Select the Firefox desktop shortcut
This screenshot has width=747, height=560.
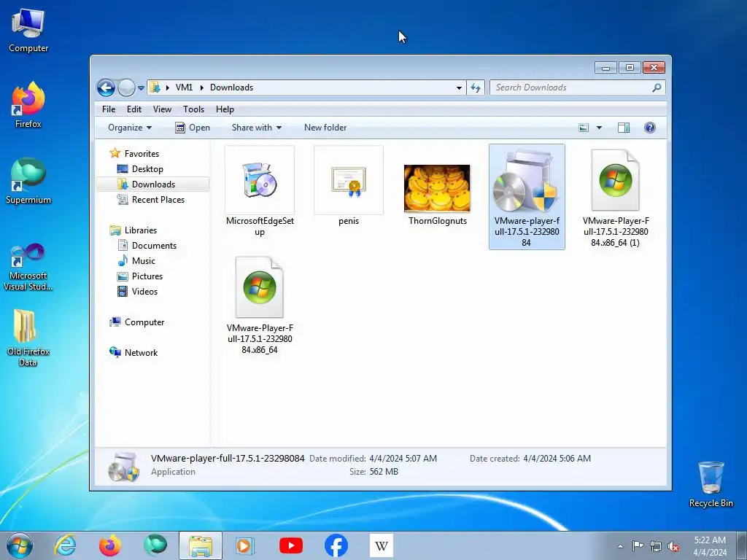click(28, 105)
